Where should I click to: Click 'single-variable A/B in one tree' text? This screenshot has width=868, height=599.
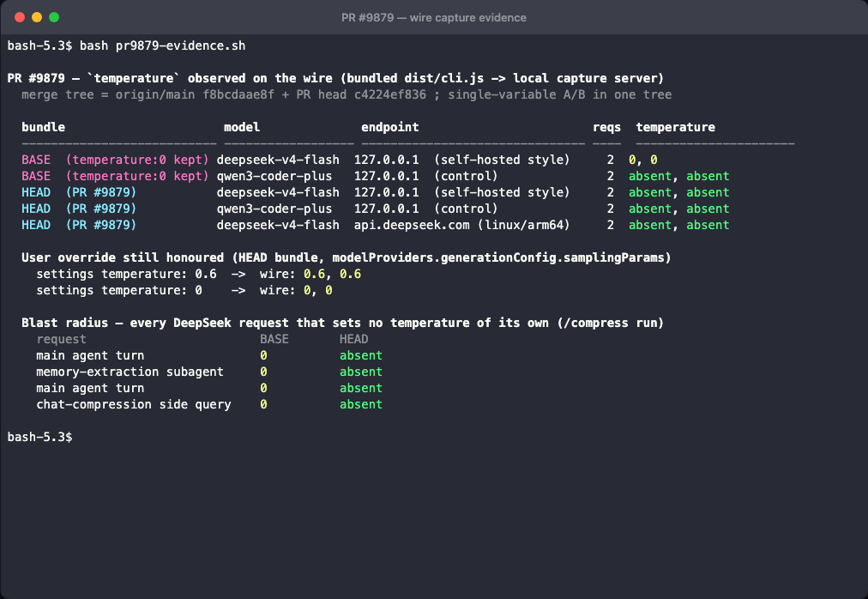(x=560, y=94)
